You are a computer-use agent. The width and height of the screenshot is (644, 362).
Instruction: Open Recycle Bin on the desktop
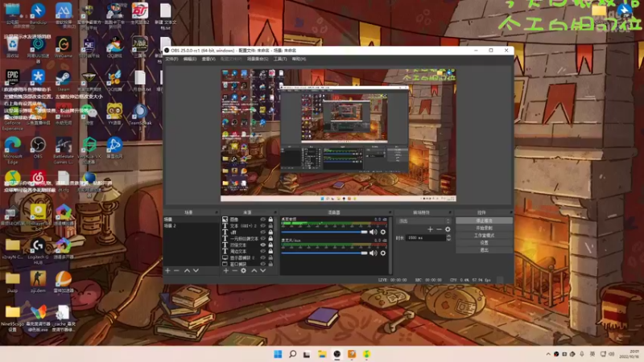coord(12,47)
